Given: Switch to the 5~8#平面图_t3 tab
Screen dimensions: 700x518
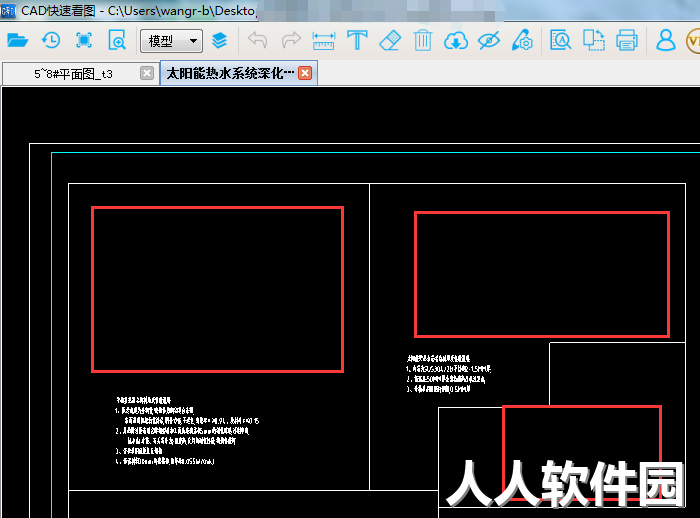Looking at the screenshot, I should (79, 74).
